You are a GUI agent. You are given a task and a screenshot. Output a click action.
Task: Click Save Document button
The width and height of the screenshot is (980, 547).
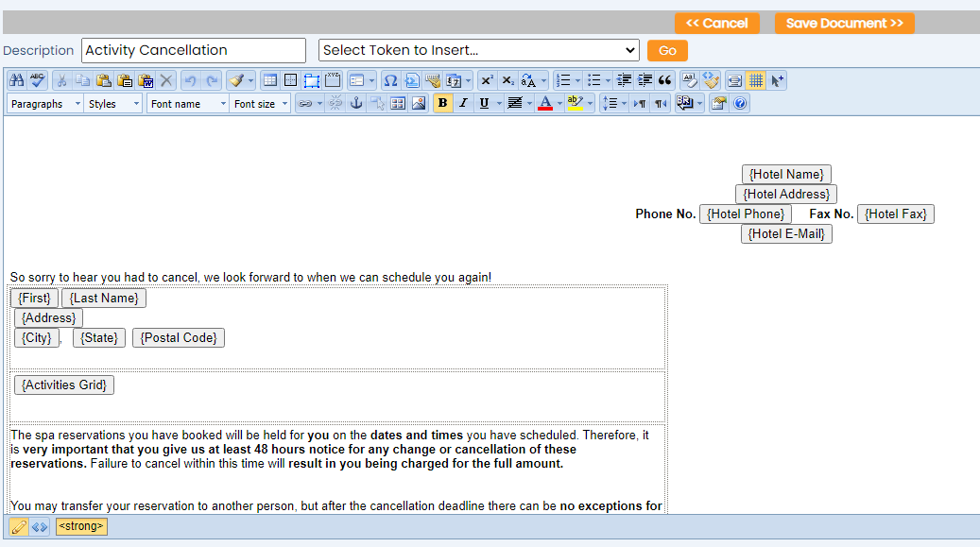[x=844, y=23]
